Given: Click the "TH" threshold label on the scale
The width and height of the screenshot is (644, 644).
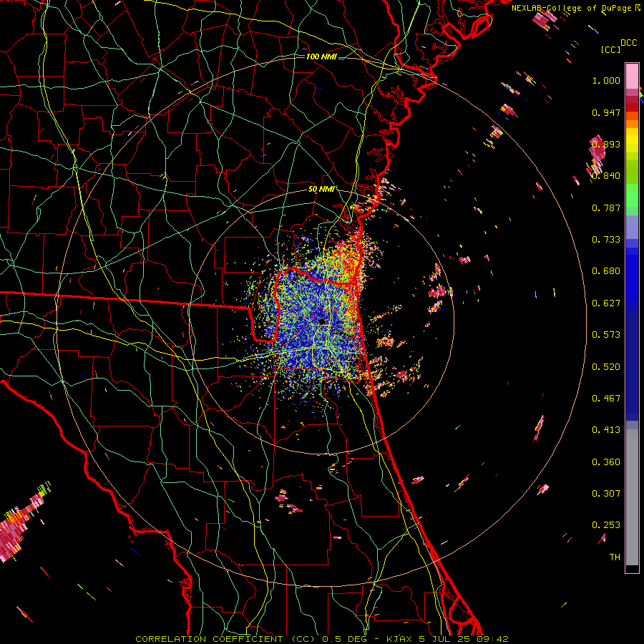Looking at the screenshot, I should (615, 557).
